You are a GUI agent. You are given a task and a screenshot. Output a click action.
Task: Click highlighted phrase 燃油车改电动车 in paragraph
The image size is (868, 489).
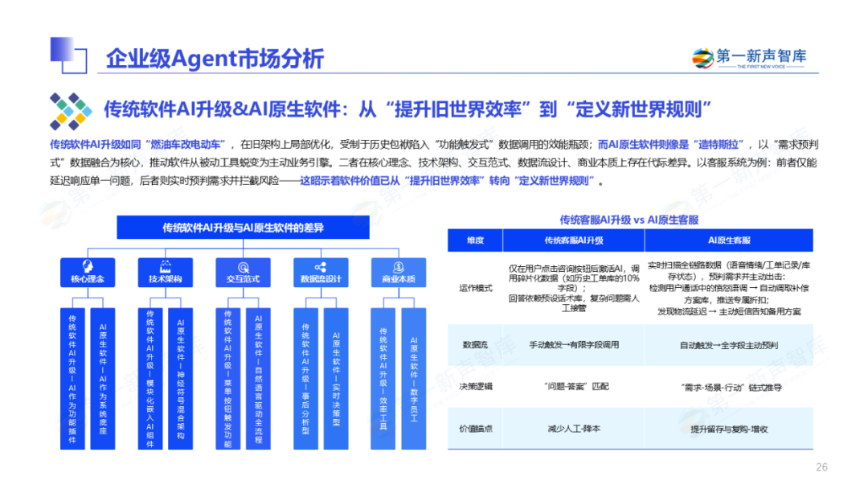pos(185,145)
